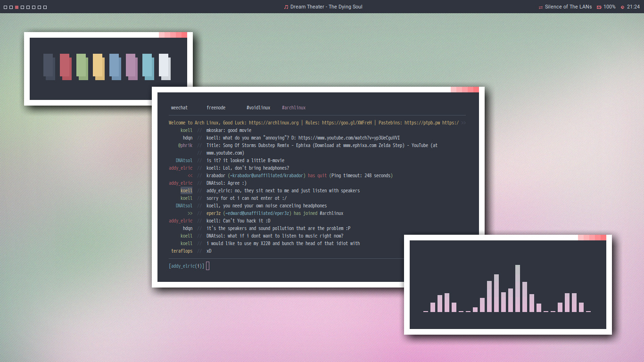644x362 pixels.
Task: Switch to the #voidlinux channel tab
Action: point(258,108)
